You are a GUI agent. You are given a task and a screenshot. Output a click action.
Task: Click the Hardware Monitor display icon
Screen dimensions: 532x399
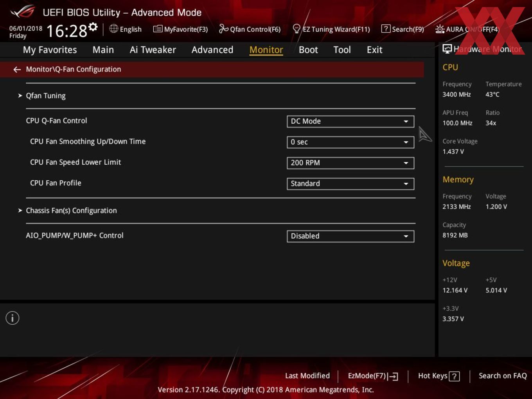pyautogui.click(x=447, y=49)
